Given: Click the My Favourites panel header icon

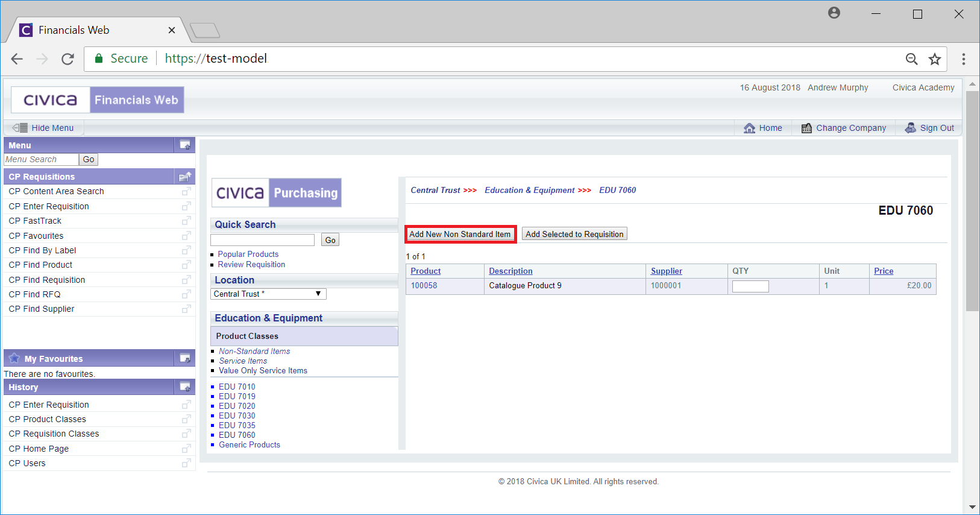Looking at the screenshot, I should pyautogui.click(x=185, y=358).
